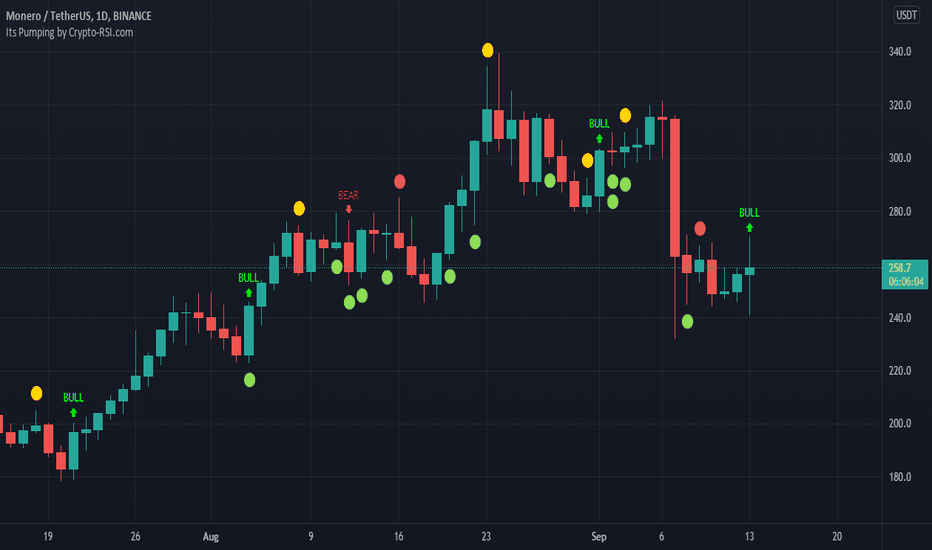Click the BULL signal near Sep 1

[599, 130]
